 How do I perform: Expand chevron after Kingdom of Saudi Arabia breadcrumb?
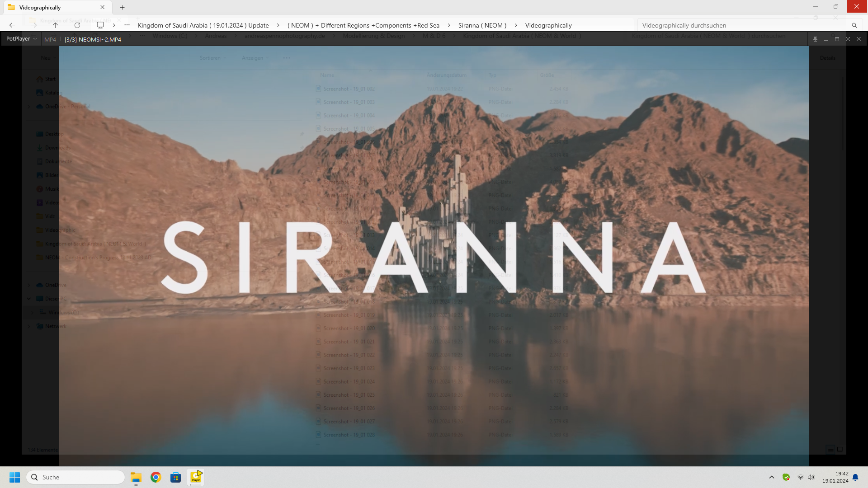(278, 25)
